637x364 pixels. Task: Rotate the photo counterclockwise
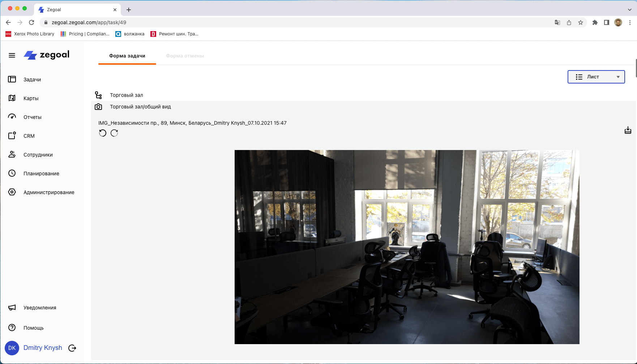tap(103, 133)
